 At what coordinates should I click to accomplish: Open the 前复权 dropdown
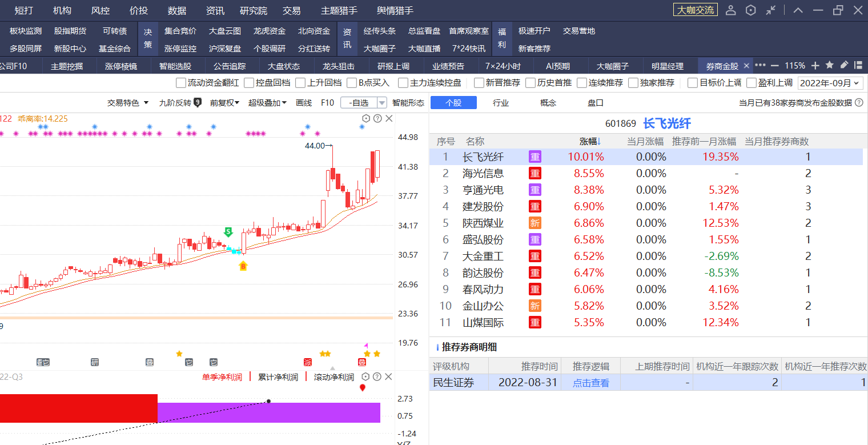pos(225,103)
